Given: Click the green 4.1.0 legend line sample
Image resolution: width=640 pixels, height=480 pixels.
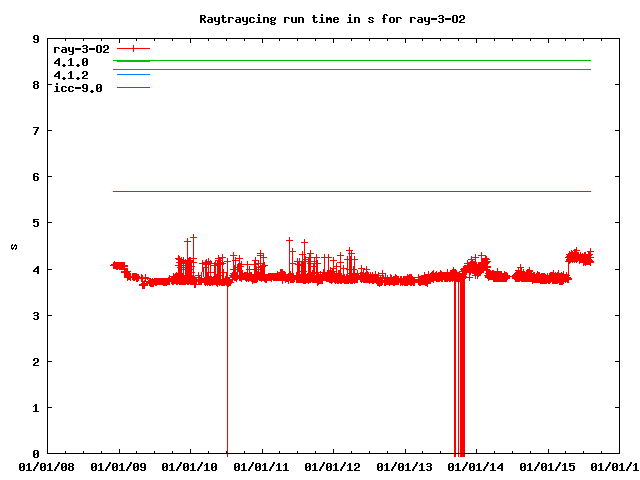Looking at the screenshot, I should [132, 61].
